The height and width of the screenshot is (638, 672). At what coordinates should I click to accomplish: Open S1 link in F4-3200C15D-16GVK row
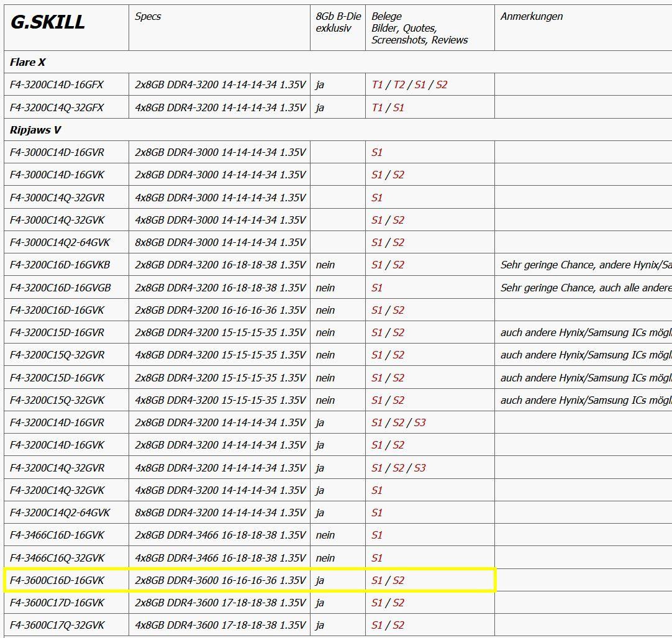pyautogui.click(x=377, y=378)
